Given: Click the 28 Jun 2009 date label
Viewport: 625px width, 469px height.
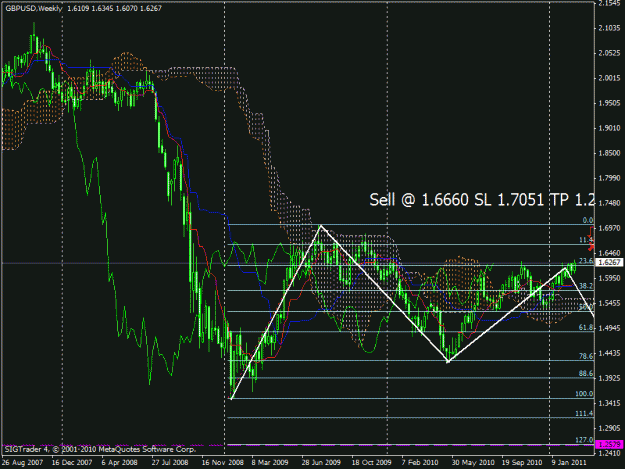Looking at the screenshot, I should click(321, 463).
